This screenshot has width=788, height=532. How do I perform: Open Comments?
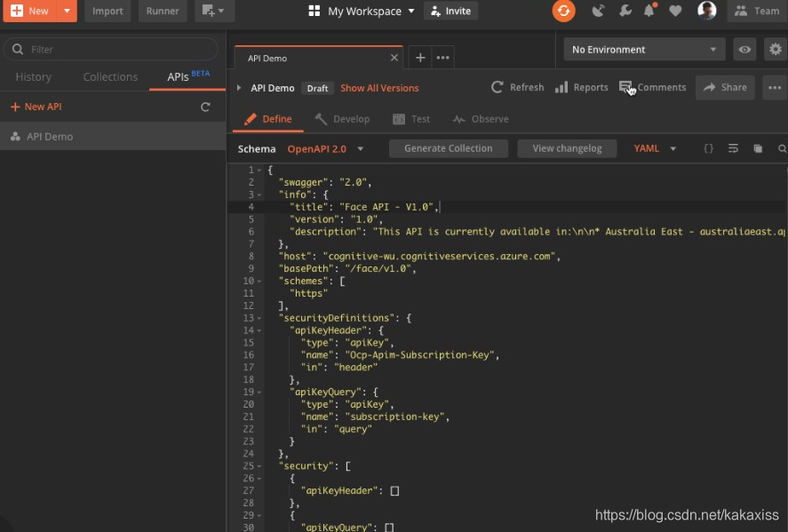pos(652,87)
